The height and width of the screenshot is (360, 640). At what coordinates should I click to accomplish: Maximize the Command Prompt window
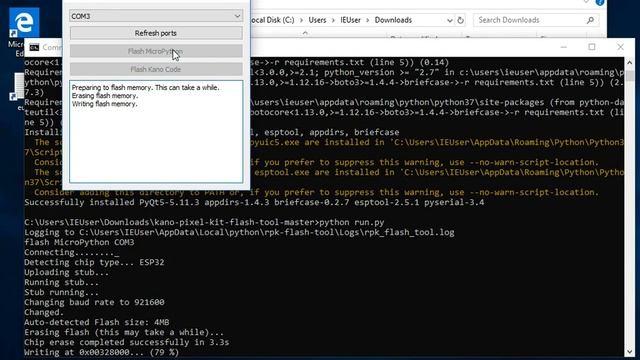592,47
